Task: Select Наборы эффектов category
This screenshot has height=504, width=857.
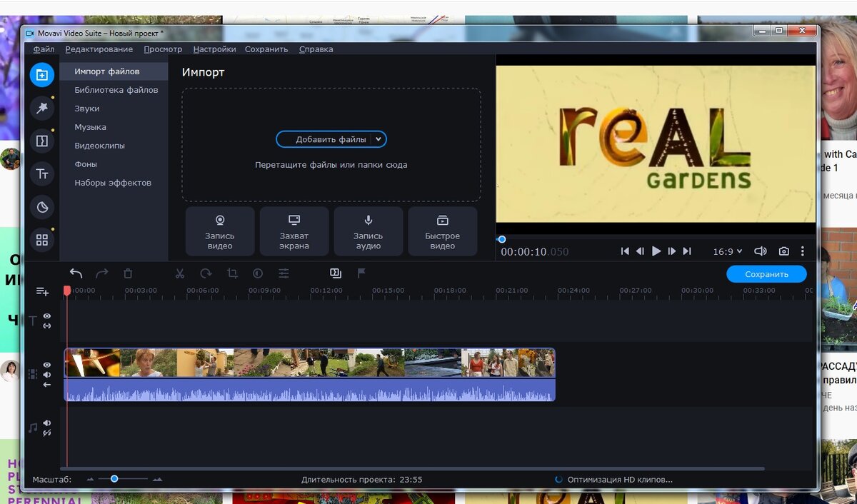Action: pyautogui.click(x=114, y=183)
